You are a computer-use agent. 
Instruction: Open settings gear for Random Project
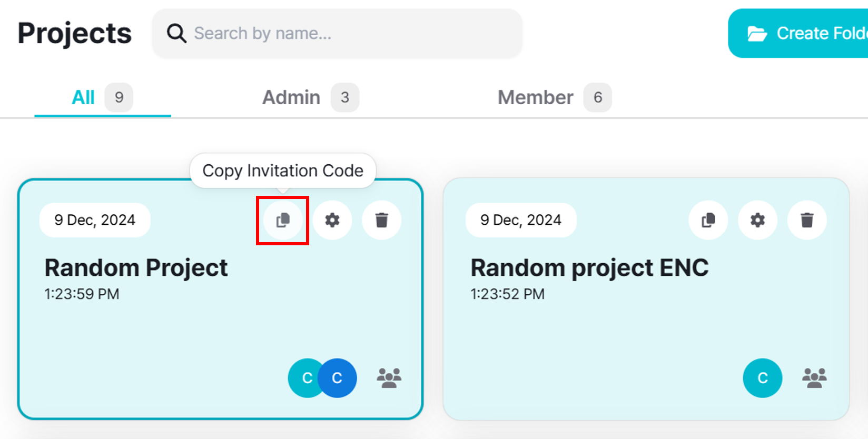[x=332, y=220]
